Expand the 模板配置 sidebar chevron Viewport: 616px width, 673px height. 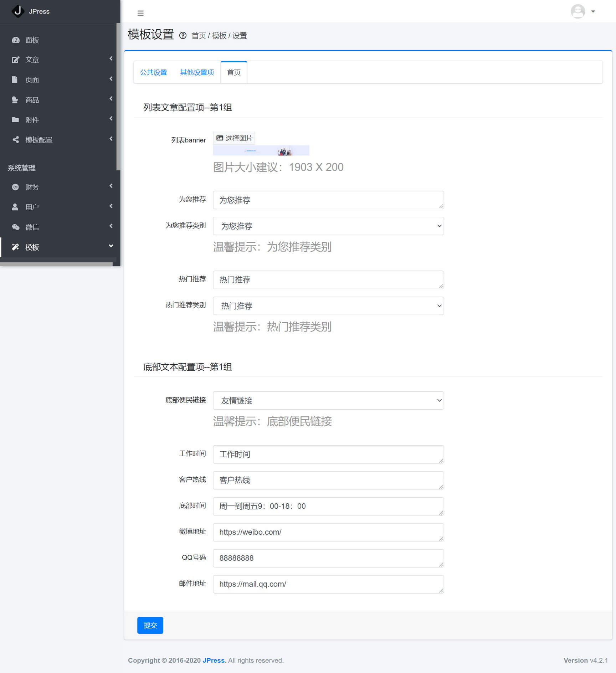(111, 139)
